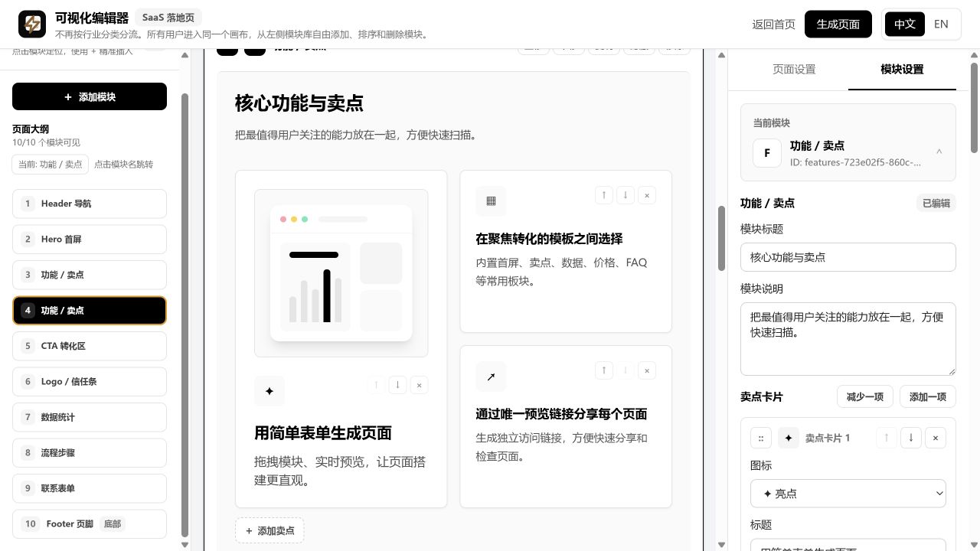The width and height of the screenshot is (980, 551).
Task: Select outline item 10 Footer 页脚
Action: point(90,523)
